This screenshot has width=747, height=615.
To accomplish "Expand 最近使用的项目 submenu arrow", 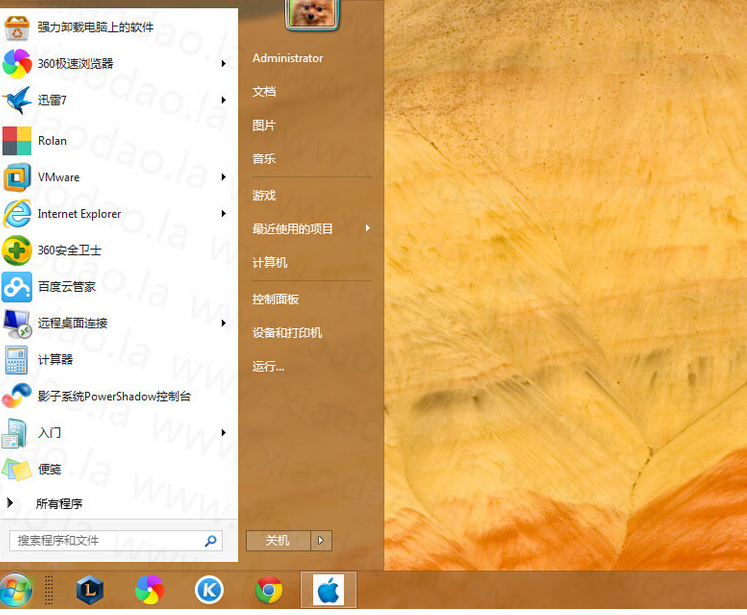I will click(367, 229).
